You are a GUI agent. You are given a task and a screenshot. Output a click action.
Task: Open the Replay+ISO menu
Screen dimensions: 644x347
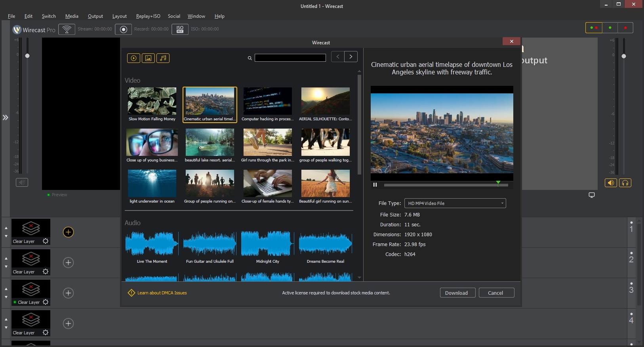[x=148, y=16]
